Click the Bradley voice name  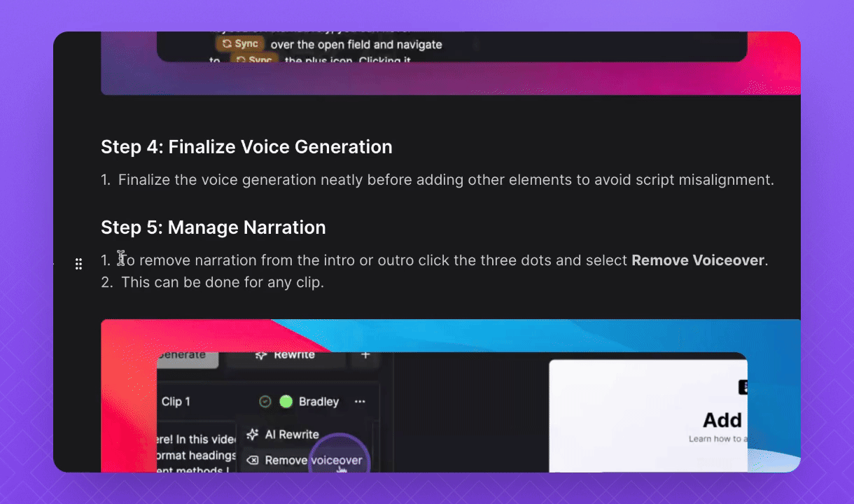[318, 402]
